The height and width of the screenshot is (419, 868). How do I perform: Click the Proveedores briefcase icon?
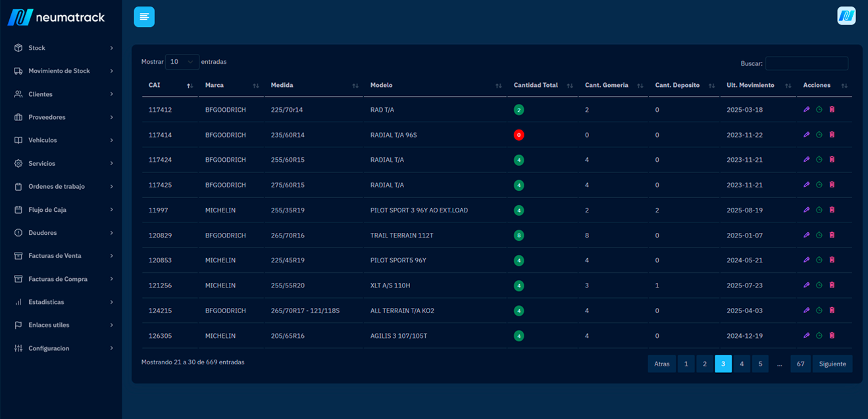18,117
